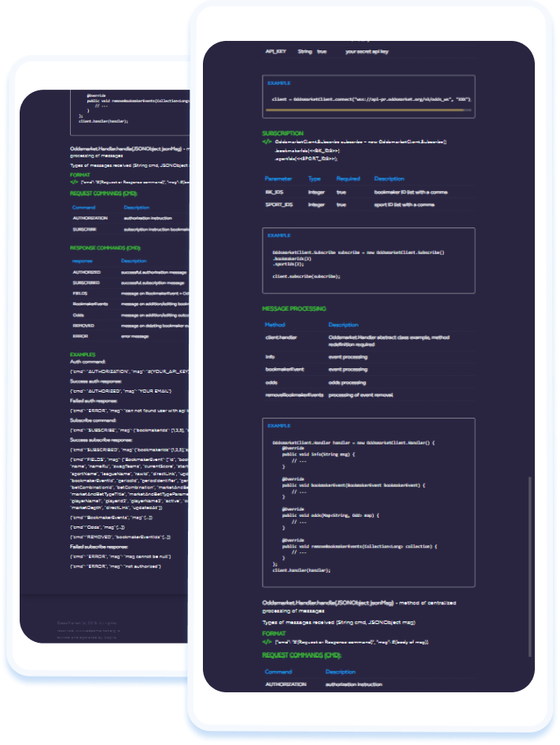Select the bookmakerEvent method cell
The image size is (560, 745).
tap(285, 369)
